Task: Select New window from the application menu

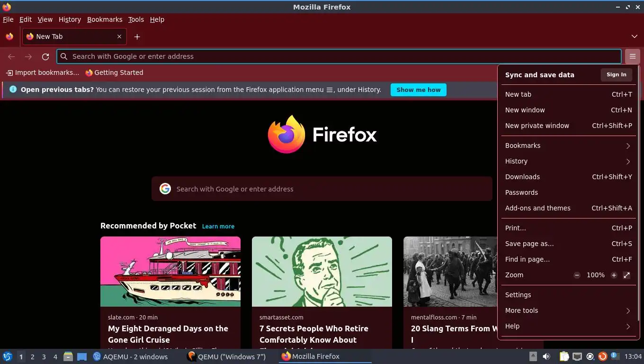Action: click(568, 110)
